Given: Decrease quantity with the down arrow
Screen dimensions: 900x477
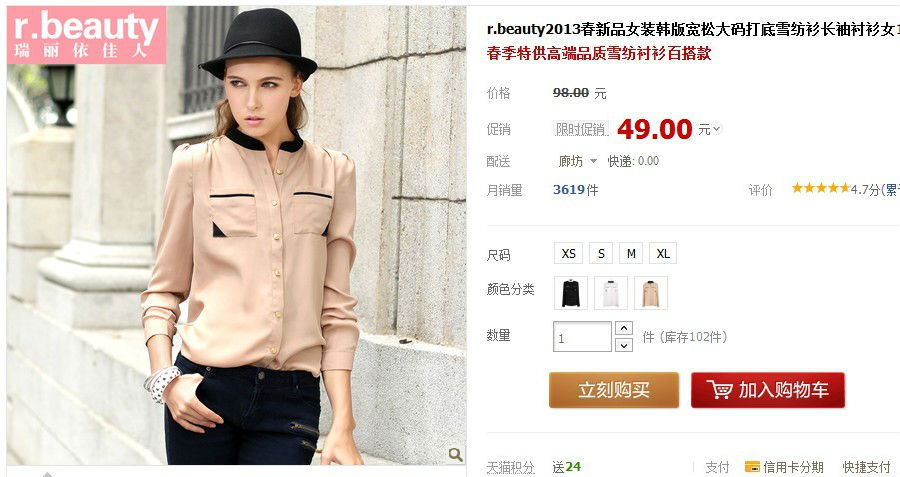Looking at the screenshot, I should [x=624, y=345].
